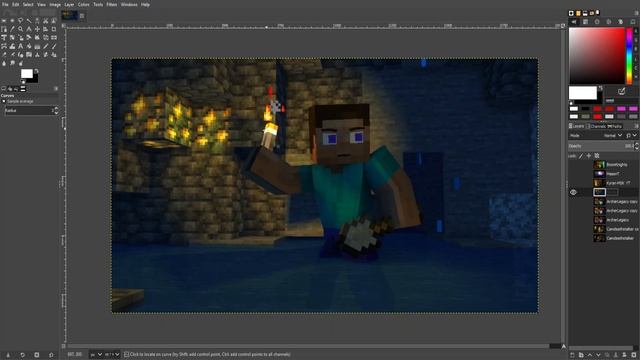Close the open image tab
Screen dimensions: 640x360
click(x=82, y=16)
